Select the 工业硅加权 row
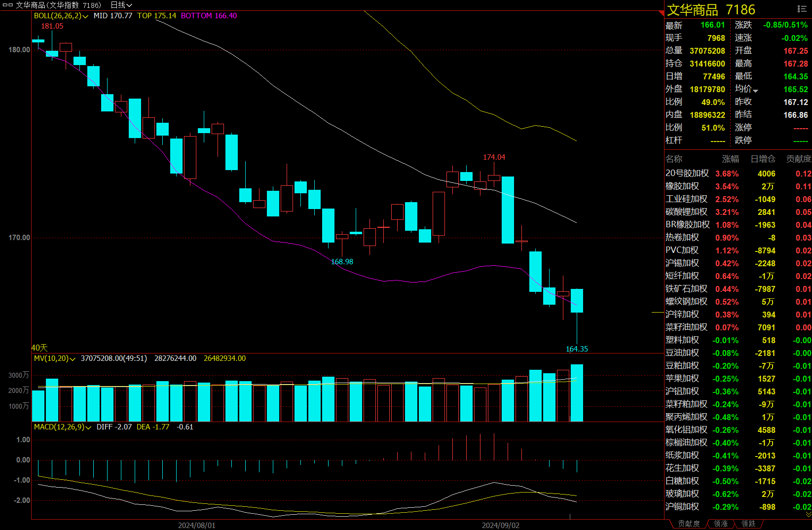This screenshot has height=530, width=812. 738,199
